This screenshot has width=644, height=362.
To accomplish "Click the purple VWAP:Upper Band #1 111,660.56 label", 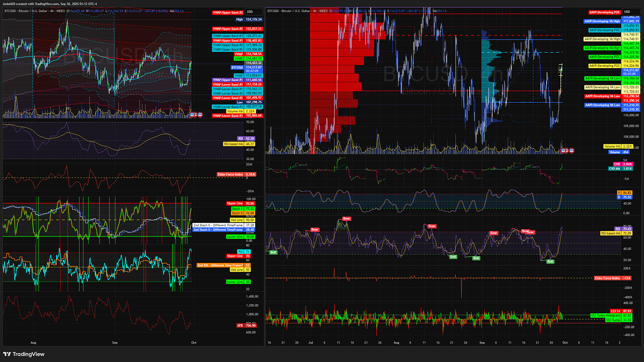I will pos(238,80).
